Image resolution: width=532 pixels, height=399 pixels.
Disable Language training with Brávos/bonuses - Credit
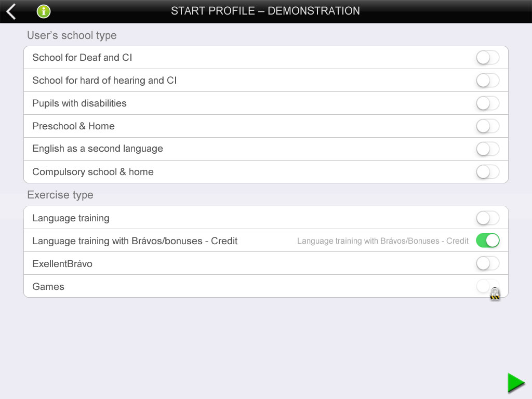click(x=487, y=241)
